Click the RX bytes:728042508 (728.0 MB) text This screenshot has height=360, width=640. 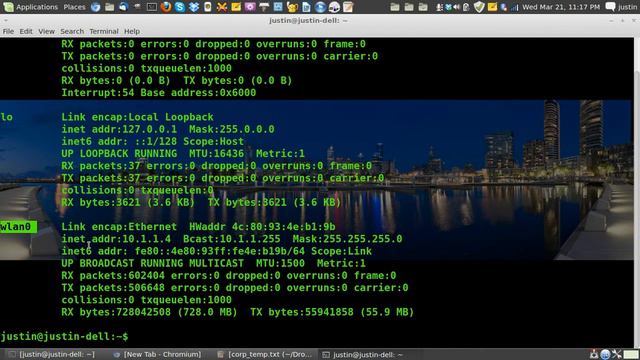[x=149, y=312]
